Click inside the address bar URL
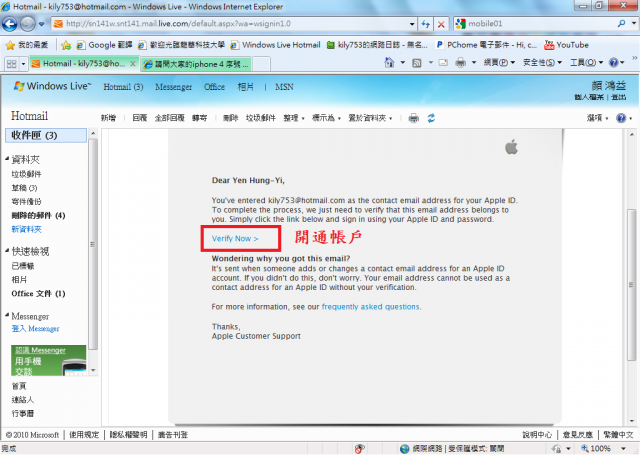Image resolution: width=640 pixels, height=455 pixels. [x=178, y=24]
